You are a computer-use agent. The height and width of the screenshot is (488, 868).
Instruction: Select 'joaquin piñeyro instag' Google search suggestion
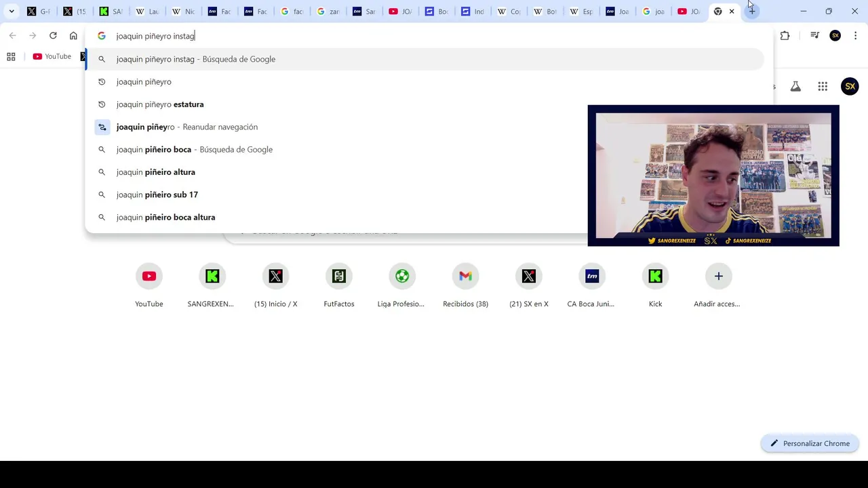(x=425, y=59)
